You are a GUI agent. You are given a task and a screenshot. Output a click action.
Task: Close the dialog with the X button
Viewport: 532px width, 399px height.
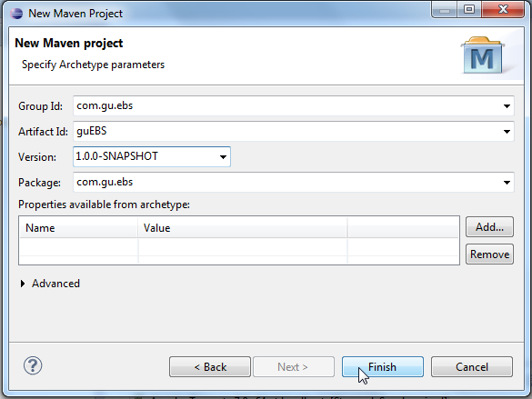click(x=503, y=10)
